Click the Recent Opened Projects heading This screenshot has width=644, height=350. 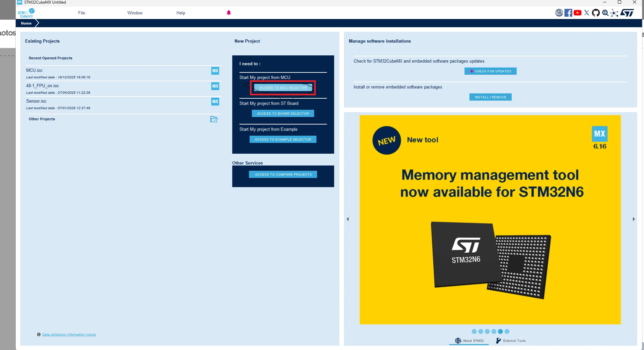[x=50, y=58]
